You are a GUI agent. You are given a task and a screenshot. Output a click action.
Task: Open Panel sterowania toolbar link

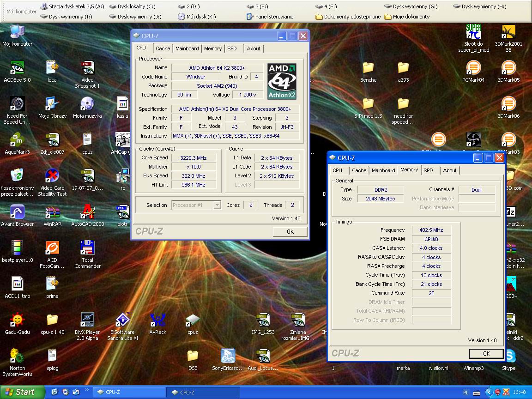click(270, 16)
